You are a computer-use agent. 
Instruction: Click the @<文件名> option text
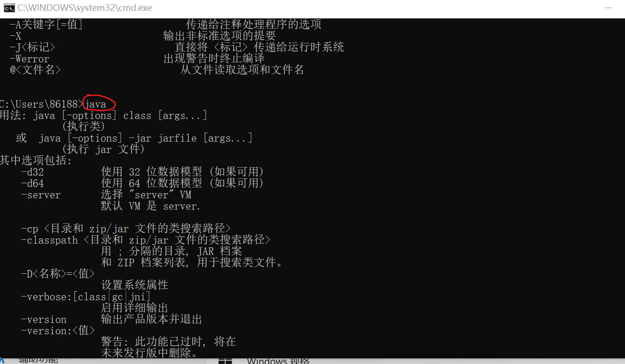[35, 70]
